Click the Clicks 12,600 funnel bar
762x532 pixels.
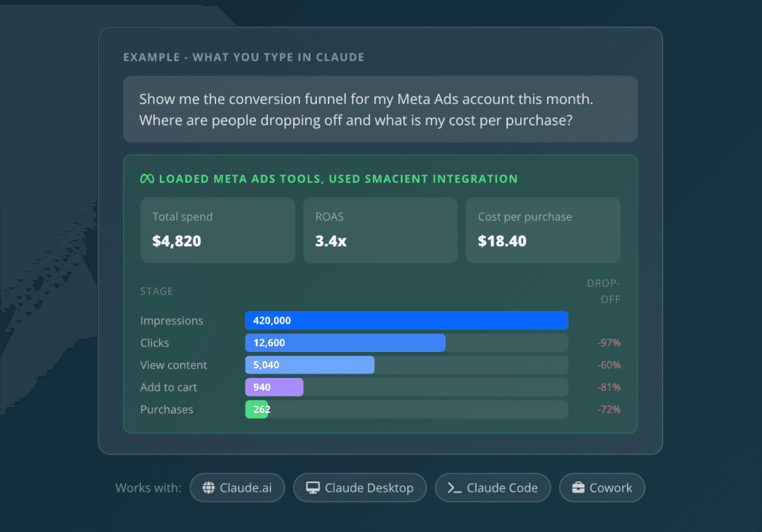click(x=345, y=343)
